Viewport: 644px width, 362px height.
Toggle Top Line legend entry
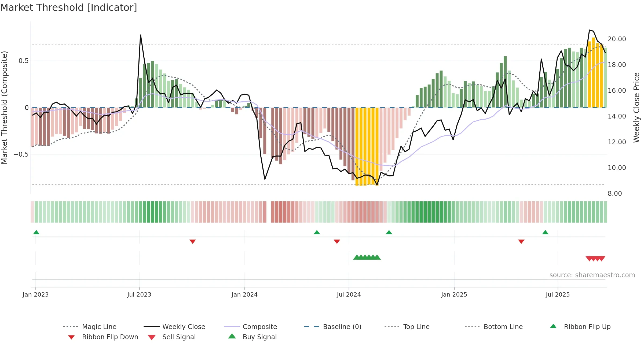pyautogui.click(x=407, y=327)
